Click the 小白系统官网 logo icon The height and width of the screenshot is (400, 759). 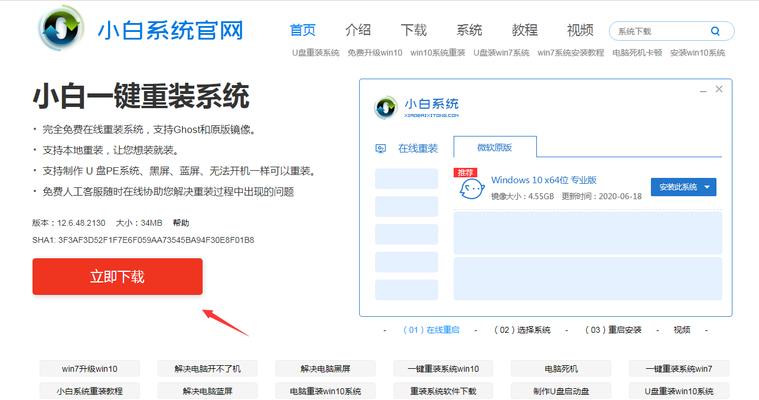point(61,29)
